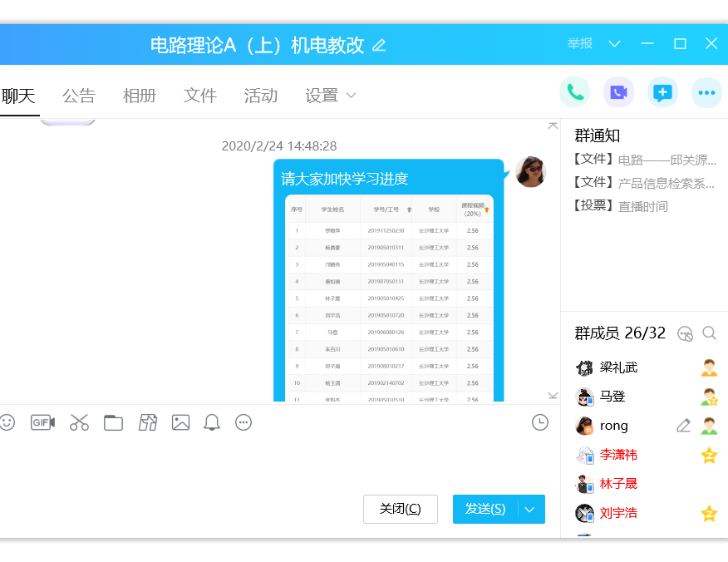
Task: Click the bell notification icon
Action: coord(212,422)
